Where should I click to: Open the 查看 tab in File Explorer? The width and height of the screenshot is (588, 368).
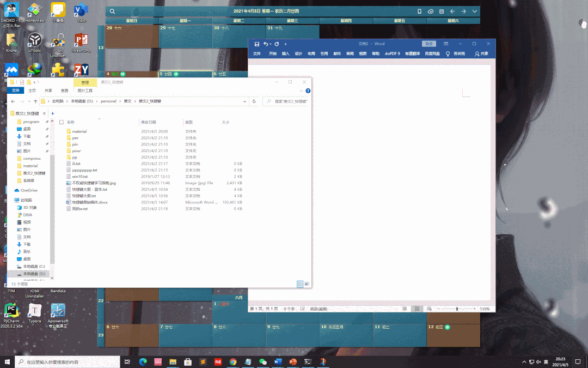coord(64,91)
